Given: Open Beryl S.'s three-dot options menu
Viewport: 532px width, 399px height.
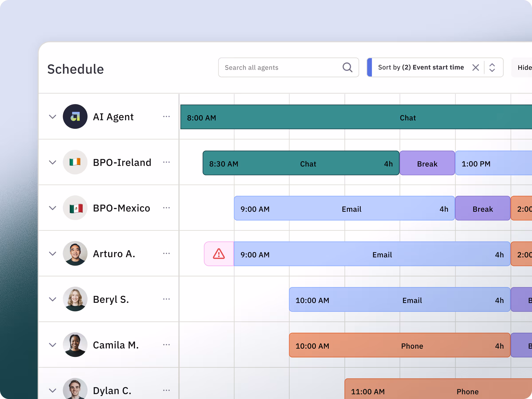Looking at the screenshot, I should (x=166, y=299).
